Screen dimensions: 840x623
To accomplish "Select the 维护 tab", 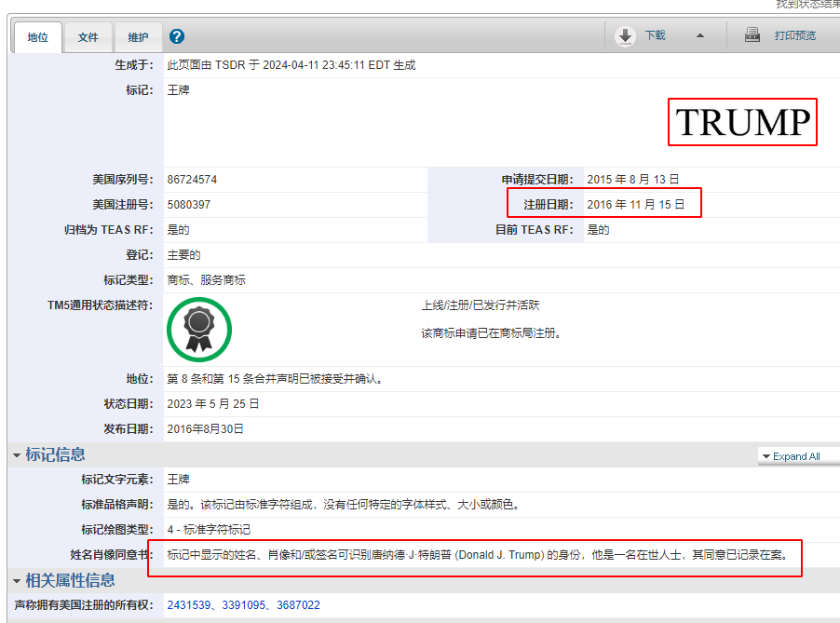I will click(138, 37).
